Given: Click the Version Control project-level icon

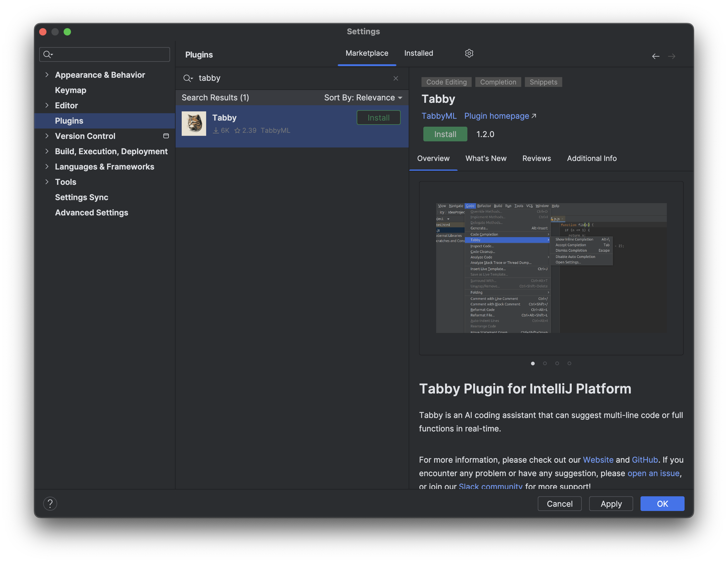Looking at the screenshot, I should [x=166, y=136].
